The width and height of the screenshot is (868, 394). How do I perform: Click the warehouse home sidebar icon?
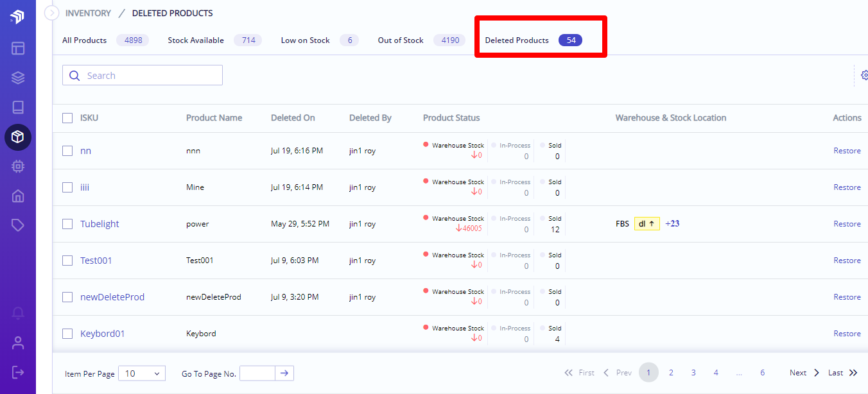click(18, 196)
